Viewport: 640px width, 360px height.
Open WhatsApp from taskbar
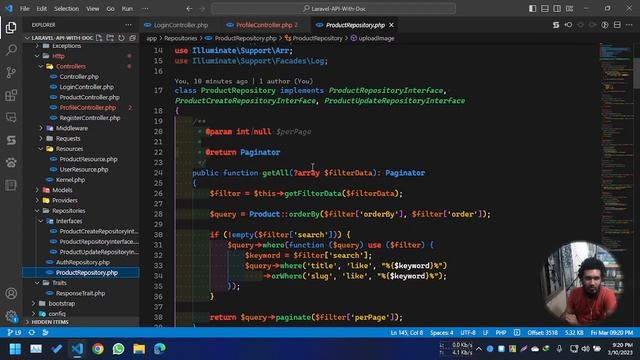coord(119,349)
